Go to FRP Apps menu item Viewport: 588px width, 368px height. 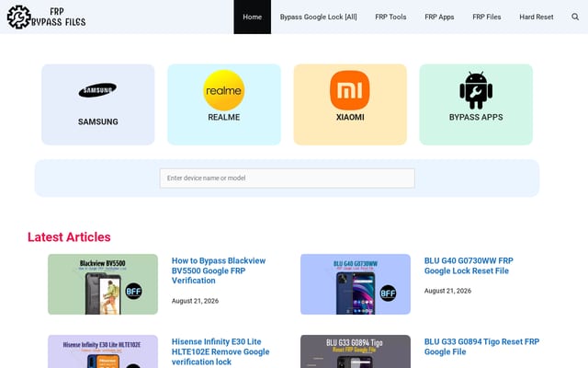(x=439, y=17)
